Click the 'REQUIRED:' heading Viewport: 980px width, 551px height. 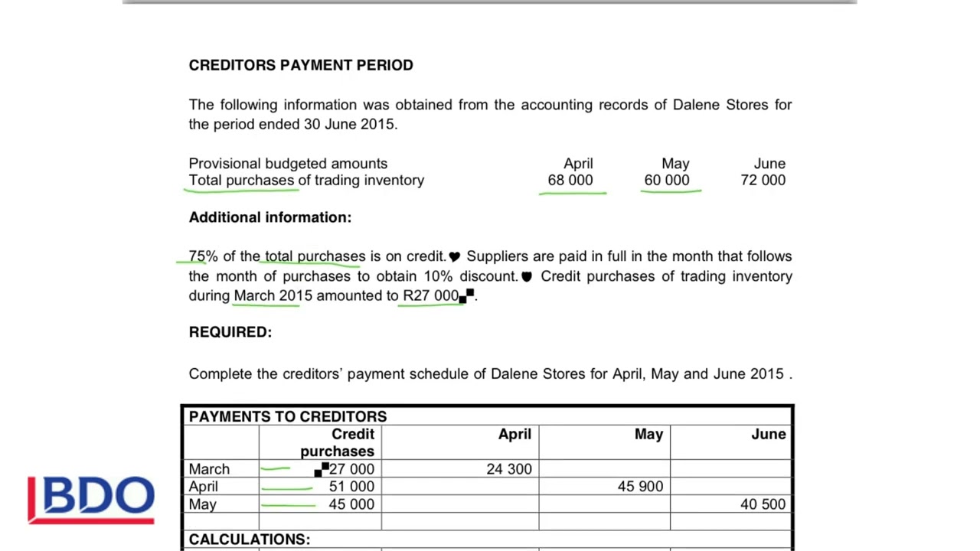point(230,331)
